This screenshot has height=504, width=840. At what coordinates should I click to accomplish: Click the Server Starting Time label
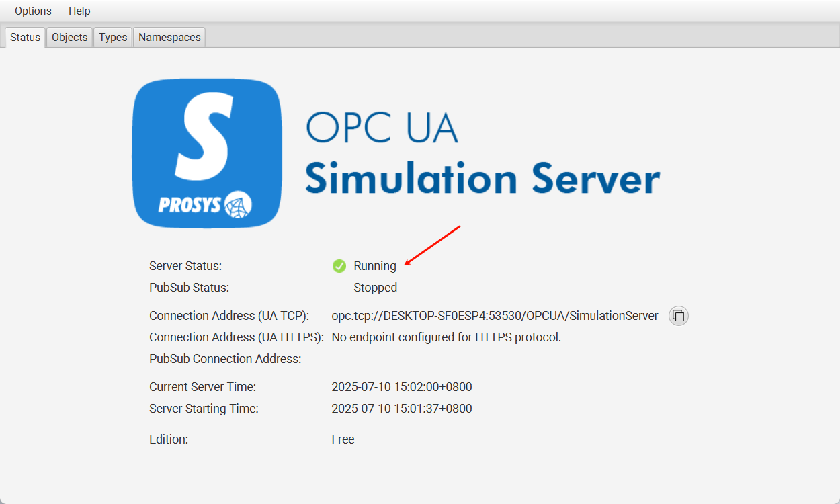[204, 409]
